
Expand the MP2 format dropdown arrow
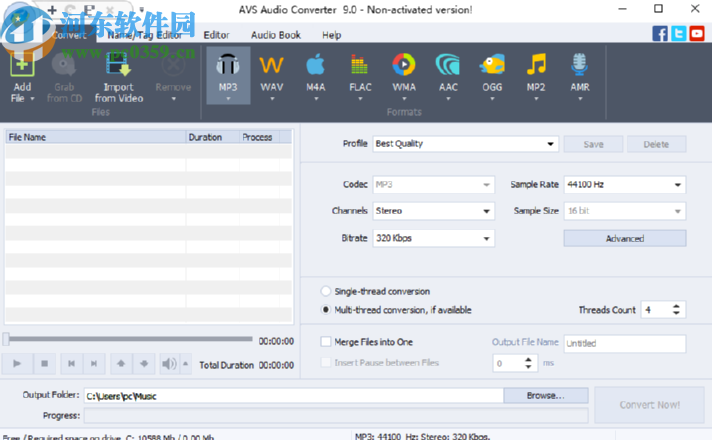[536, 99]
